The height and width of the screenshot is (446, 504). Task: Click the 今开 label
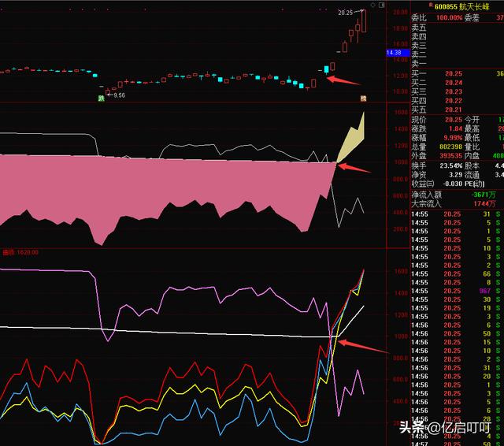pyautogui.click(x=472, y=120)
